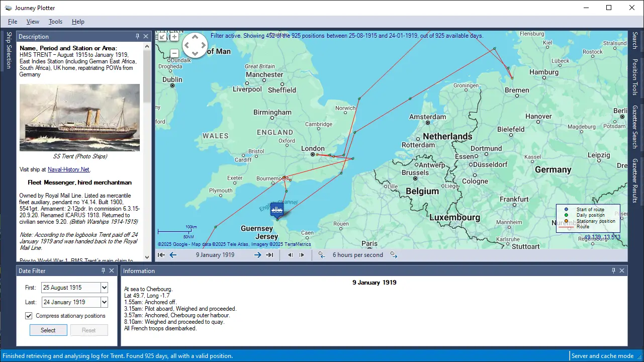Image resolution: width=644 pixels, height=362 pixels.
Task: Click the diagonal arrow map control icon
Action: (x=162, y=37)
